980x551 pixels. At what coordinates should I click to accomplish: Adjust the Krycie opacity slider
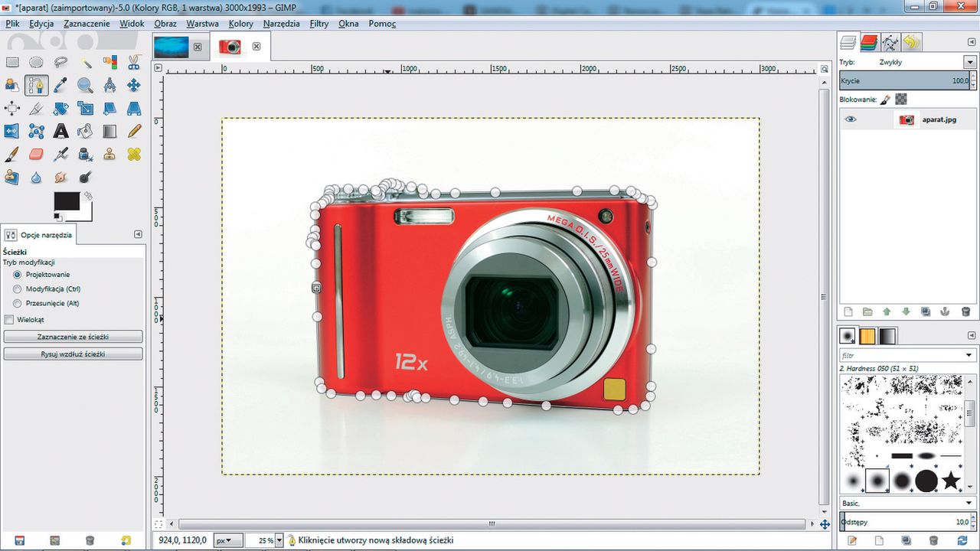(906, 80)
